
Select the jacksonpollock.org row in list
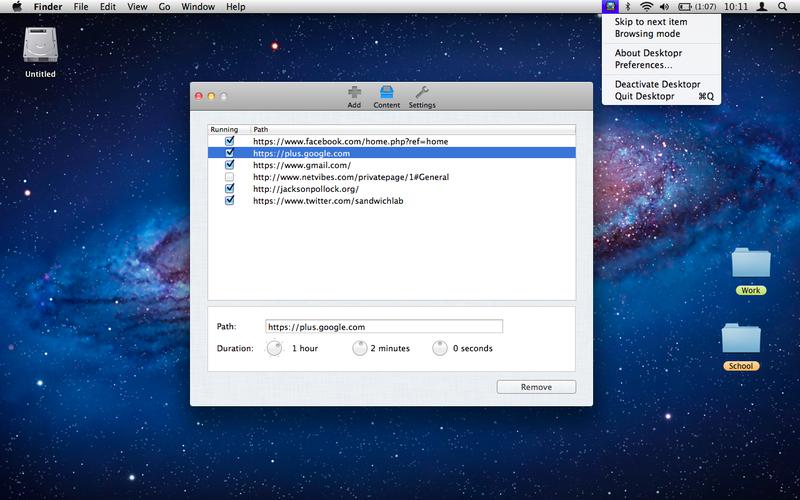[x=391, y=189]
